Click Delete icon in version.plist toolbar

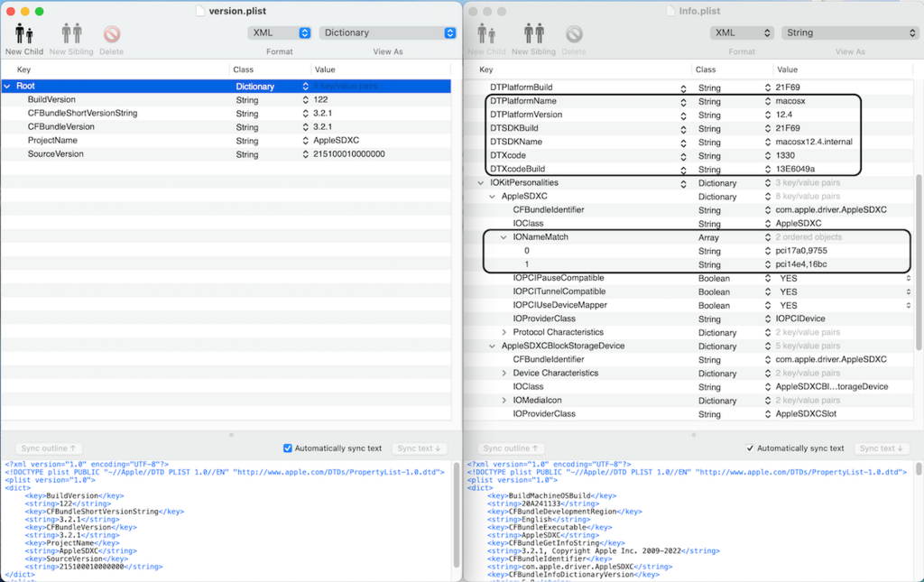pyautogui.click(x=112, y=34)
